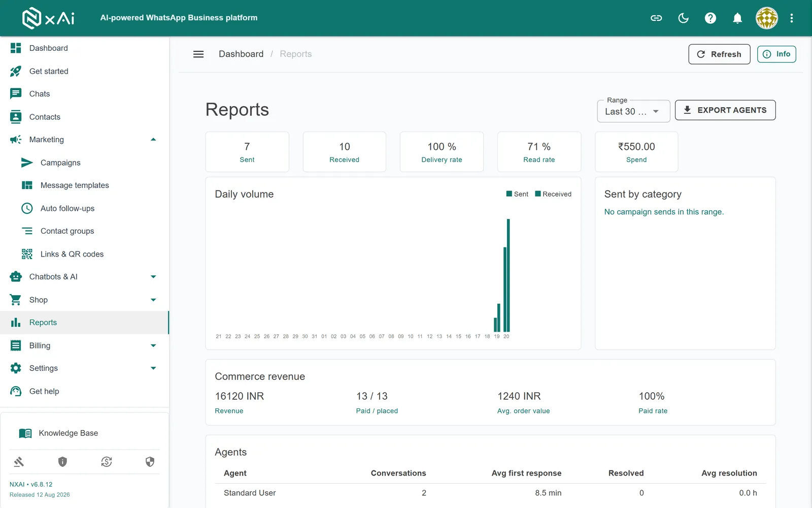Click the NXAi logo in header
The image size is (812, 508).
pyautogui.click(x=49, y=18)
